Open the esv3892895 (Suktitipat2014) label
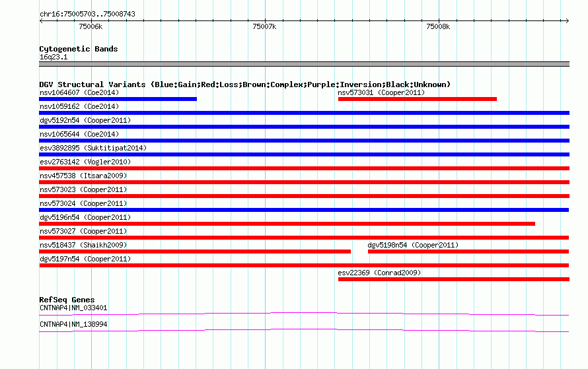The width and height of the screenshot is (588, 369). (x=93, y=148)
